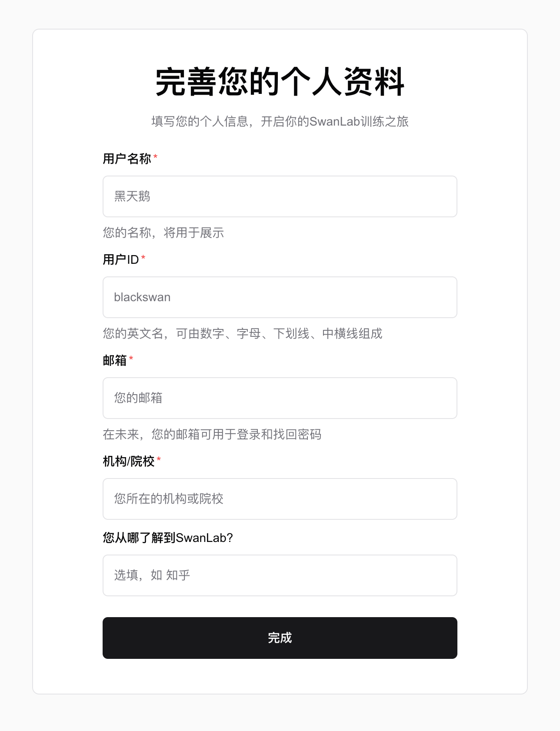Screen dimensions: 560x731
Task: Click the 用户ID field label
Action: pyautogui.click(x=121, y=259)
